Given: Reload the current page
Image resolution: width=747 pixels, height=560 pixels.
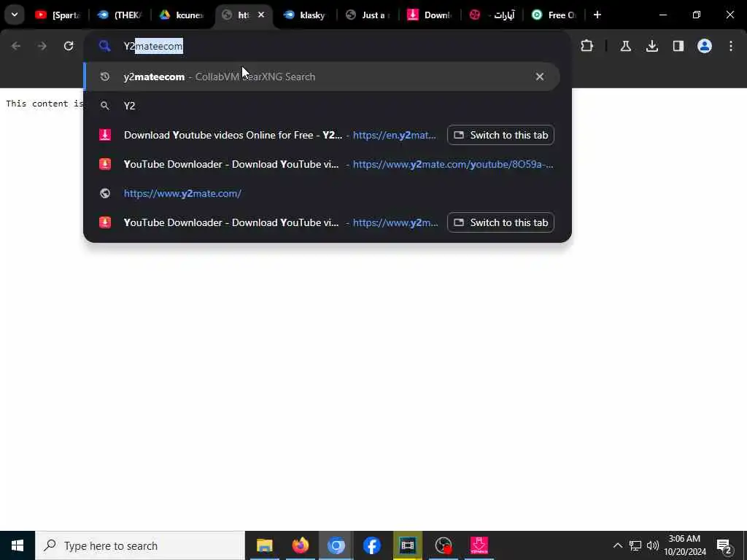Looking at the screenshot, I should click(69, 46).
